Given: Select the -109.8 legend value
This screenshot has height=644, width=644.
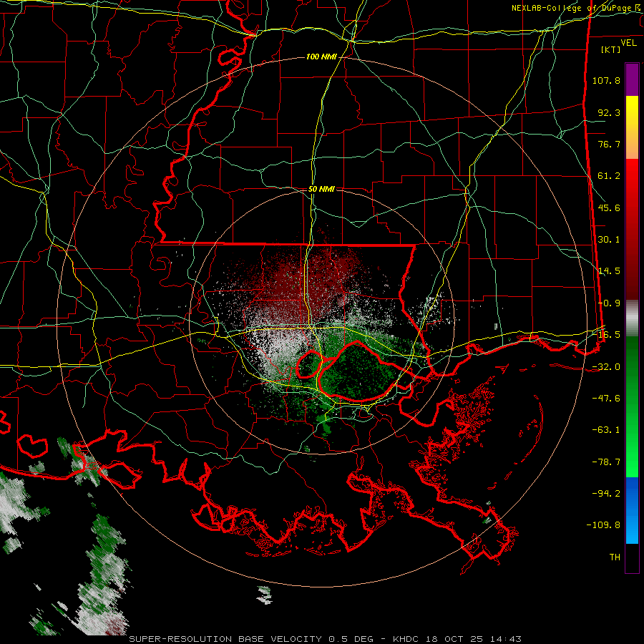Looking at the screenshot, I should pyautogui.click(x=604, y=525).
